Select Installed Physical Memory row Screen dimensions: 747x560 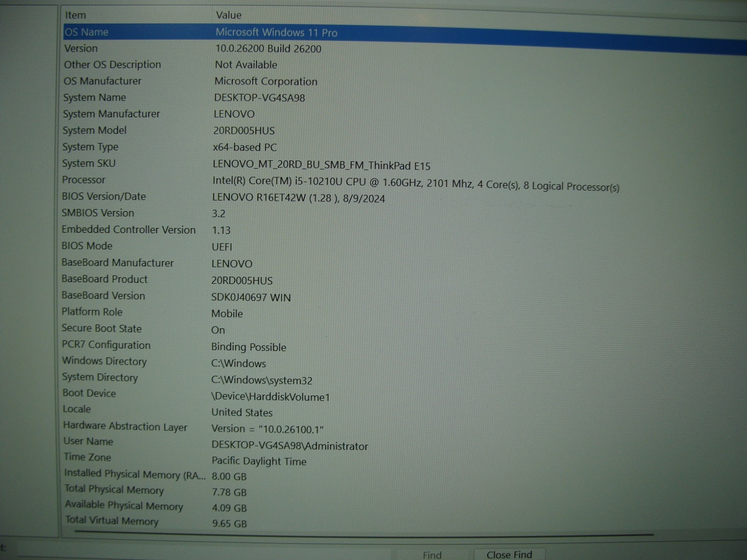[x=134, y=474]
